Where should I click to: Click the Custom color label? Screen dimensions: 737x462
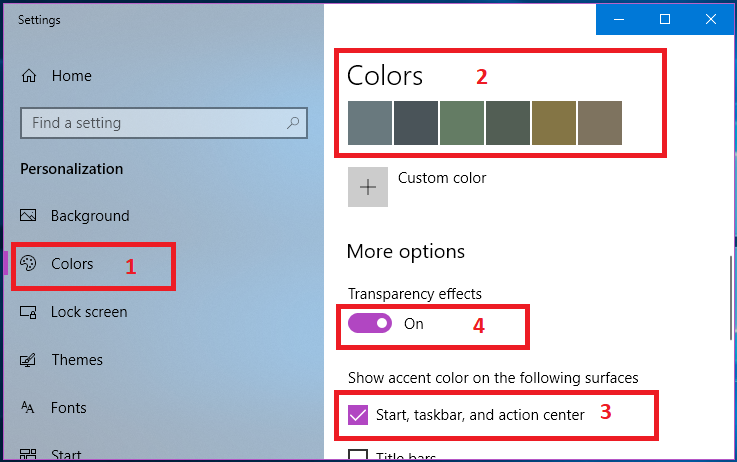click(x=442, y=178)
